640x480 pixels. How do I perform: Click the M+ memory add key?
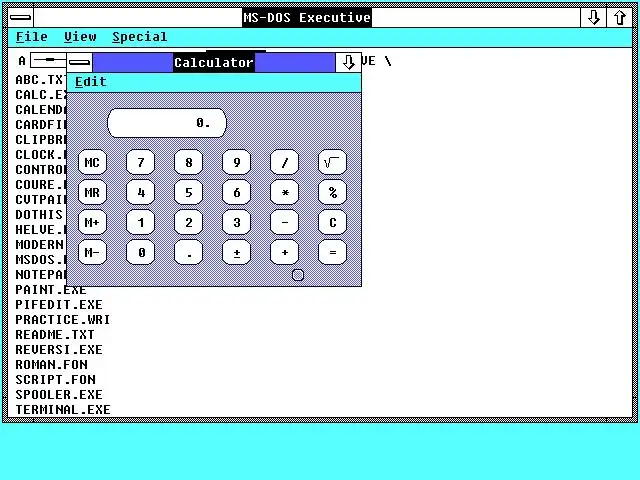click(x=92, y=222)
